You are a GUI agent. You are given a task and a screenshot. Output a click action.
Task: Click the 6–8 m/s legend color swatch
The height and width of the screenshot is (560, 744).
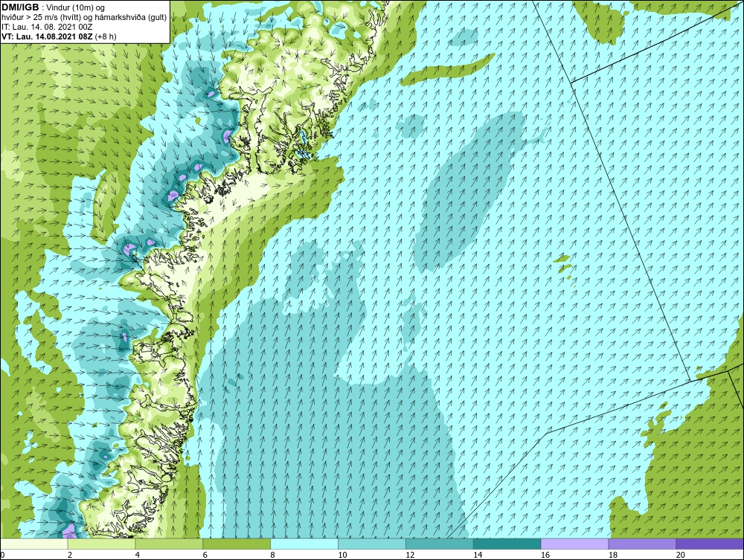pyautogui.click(x=237, y=544)
